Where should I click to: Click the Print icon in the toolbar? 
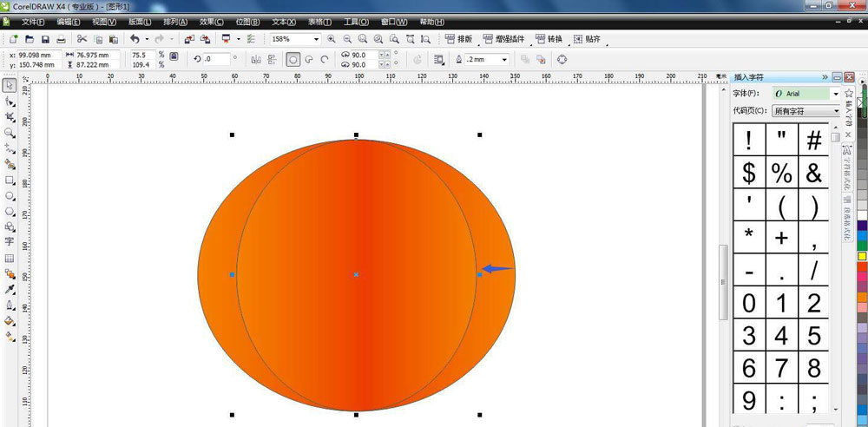coord(61,39)
